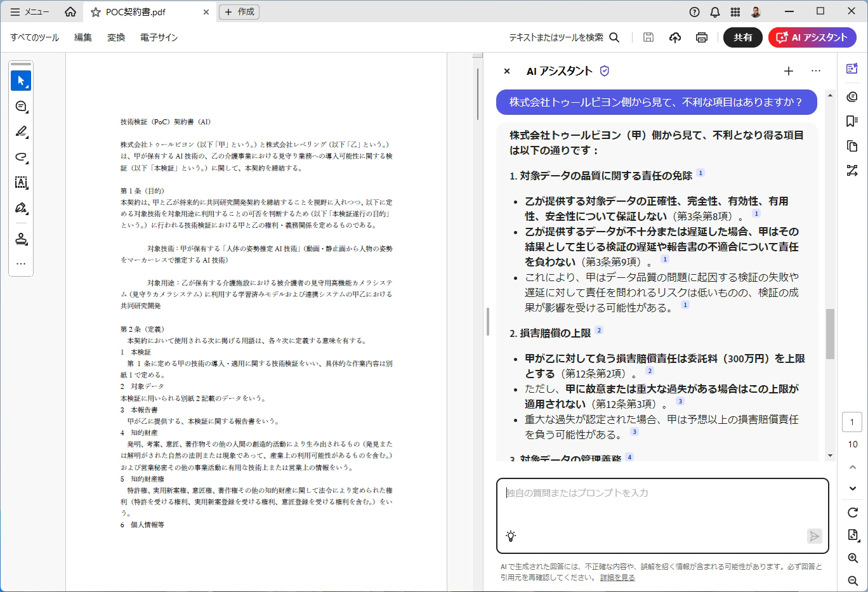Star the POC契約書.pdf tab as favorite
Viewport: 868px width, 592px height.
tap(96, 12)
